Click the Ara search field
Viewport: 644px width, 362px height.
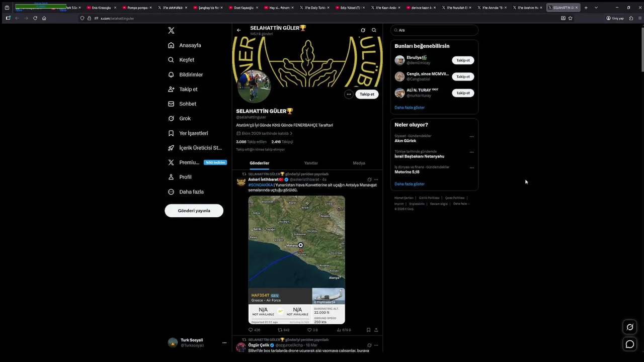pos(435,30)
